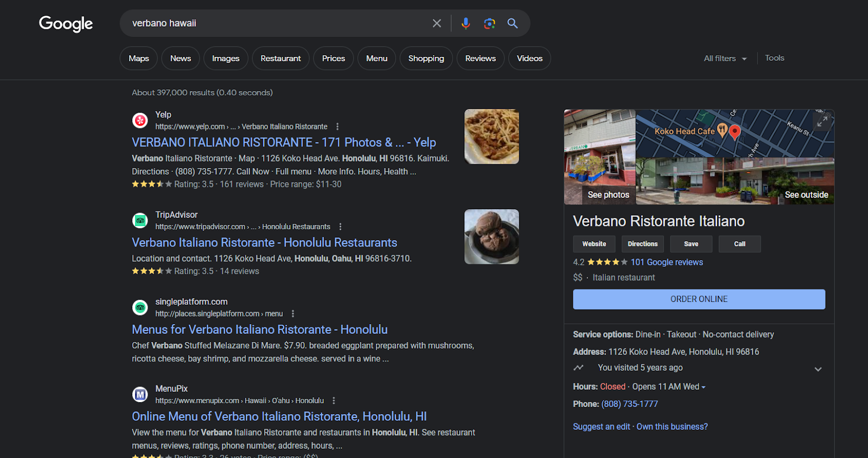Click the pasta thumbnail beside Yelp result
This screenshot has height=458, width=868.
(x=492, y=137)
